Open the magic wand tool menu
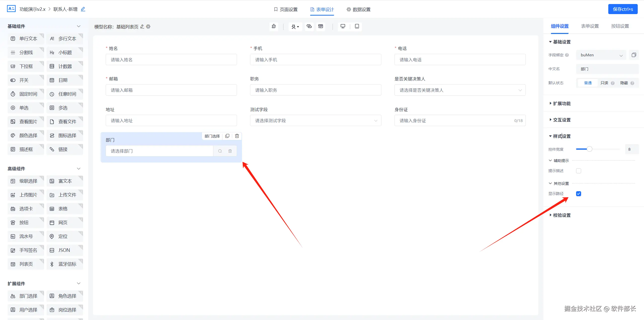The width and height of the screenshot is (644, 320). coord(295,27)
